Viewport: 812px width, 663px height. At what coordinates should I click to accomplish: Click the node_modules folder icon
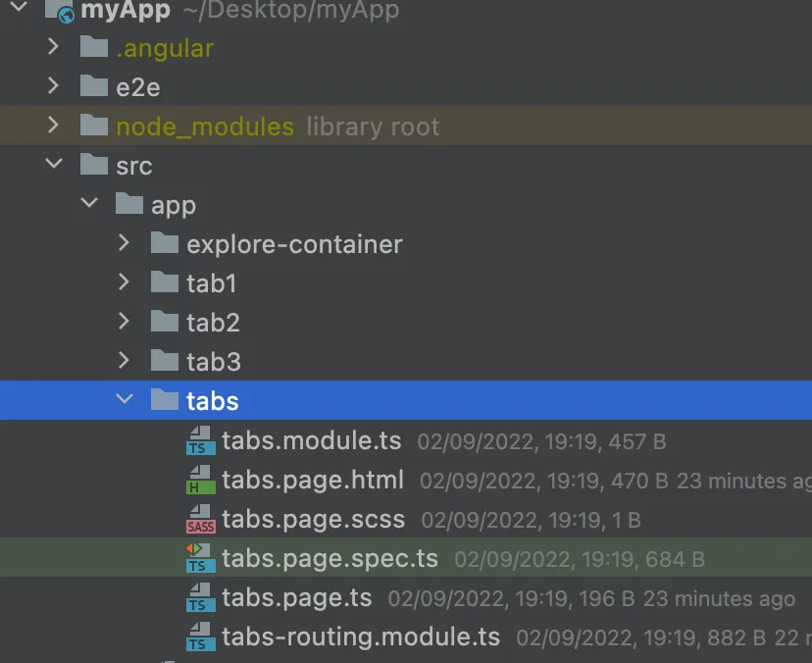coord(94,126)
